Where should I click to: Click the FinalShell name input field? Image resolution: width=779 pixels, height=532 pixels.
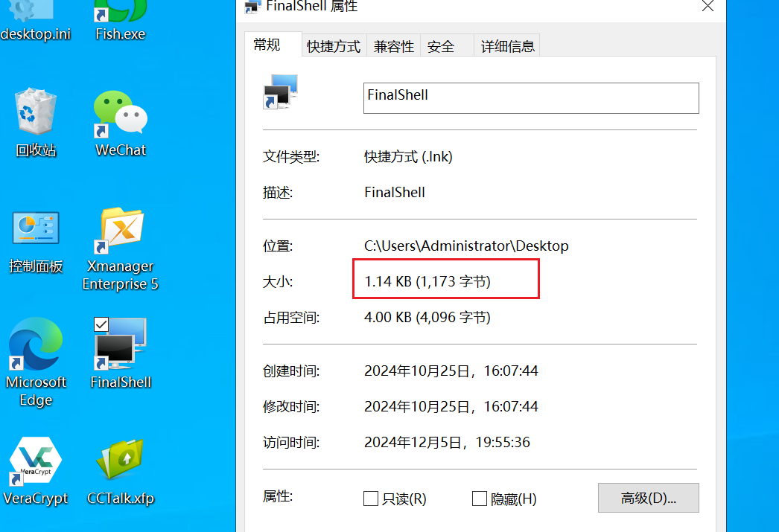[x=531, y=98]
